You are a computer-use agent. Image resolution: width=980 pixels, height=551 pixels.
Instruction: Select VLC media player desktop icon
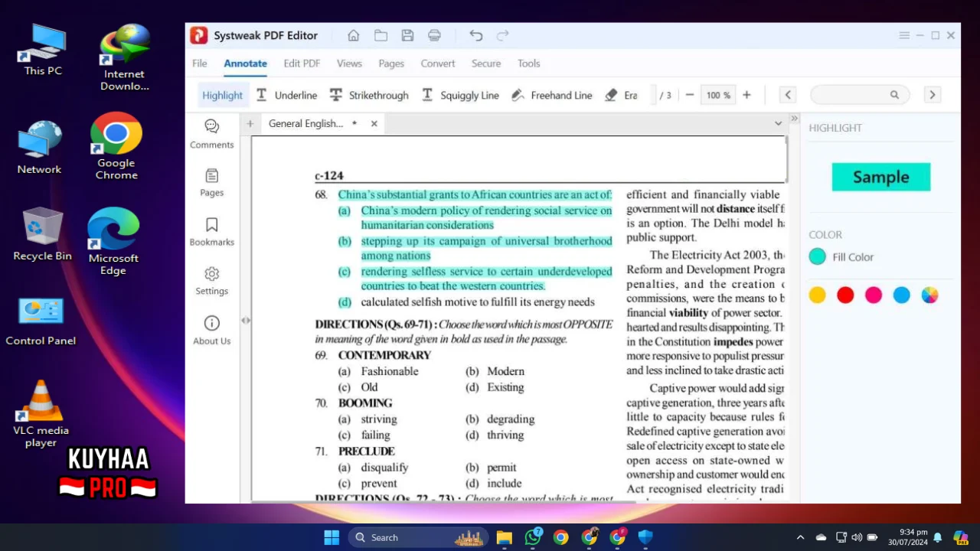(41, 413)
